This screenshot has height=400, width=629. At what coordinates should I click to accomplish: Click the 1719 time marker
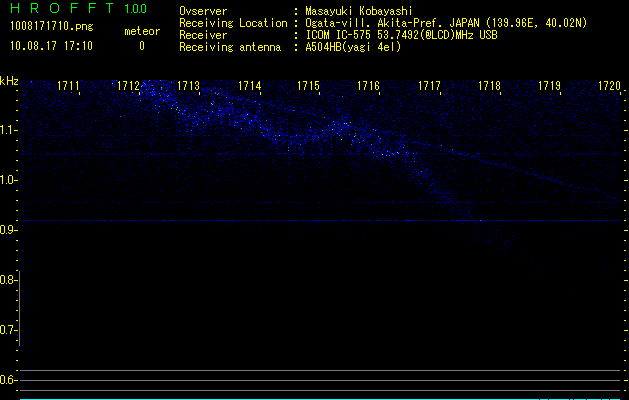coord(549,86)
